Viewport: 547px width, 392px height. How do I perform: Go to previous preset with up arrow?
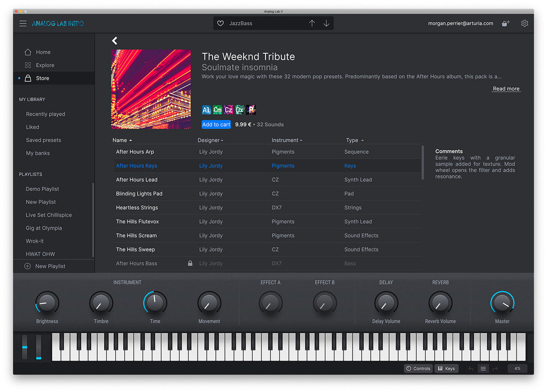pyautogui.click(x=312, y=23)
